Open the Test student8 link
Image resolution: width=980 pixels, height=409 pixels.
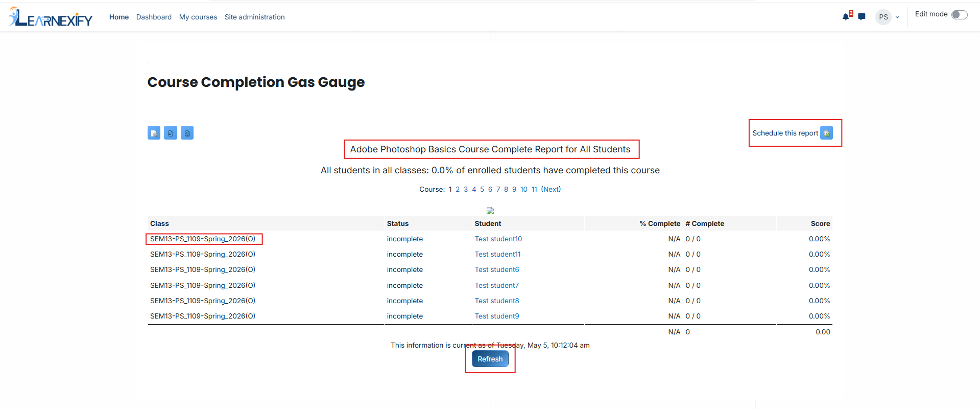[497, 301]
